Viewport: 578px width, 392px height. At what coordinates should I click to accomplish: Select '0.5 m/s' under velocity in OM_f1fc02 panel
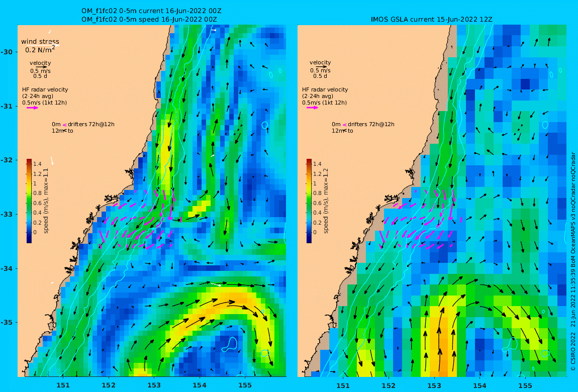[41, 71]
